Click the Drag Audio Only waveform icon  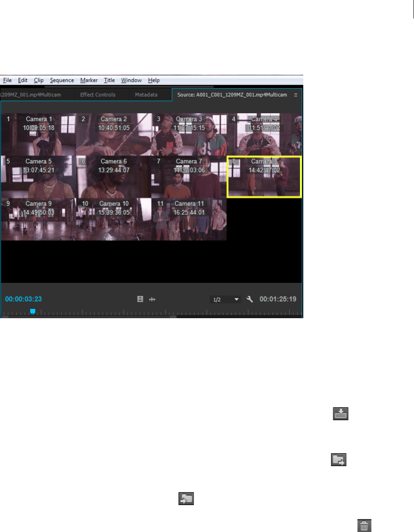[x=152, y=299]
